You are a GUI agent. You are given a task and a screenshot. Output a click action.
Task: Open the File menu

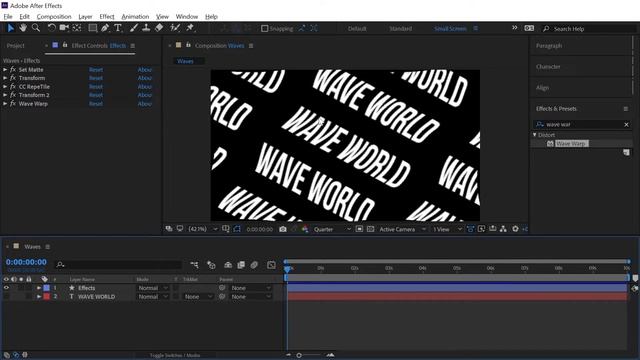tap(8, 17)
